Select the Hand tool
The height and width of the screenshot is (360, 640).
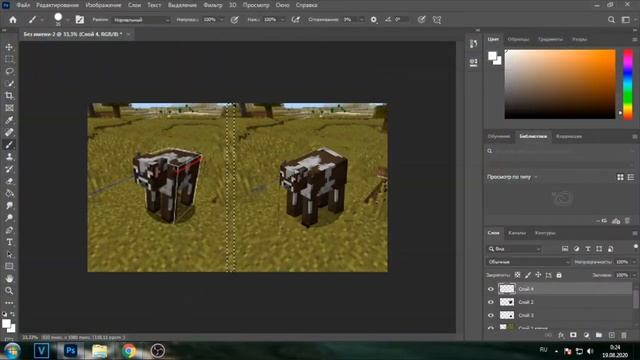pyautogui.click(x=9, y=278)
